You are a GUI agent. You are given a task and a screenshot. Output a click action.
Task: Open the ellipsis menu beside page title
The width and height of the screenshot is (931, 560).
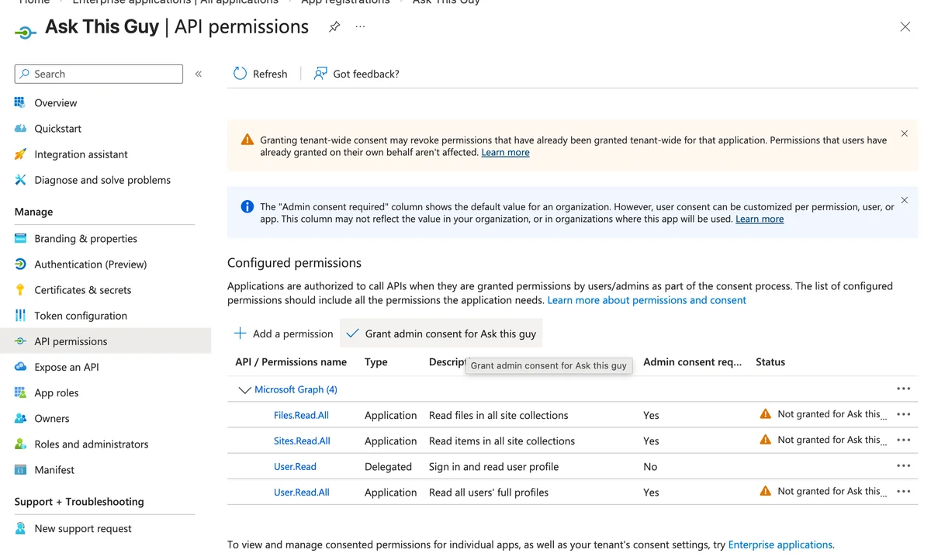pos(360,26)
